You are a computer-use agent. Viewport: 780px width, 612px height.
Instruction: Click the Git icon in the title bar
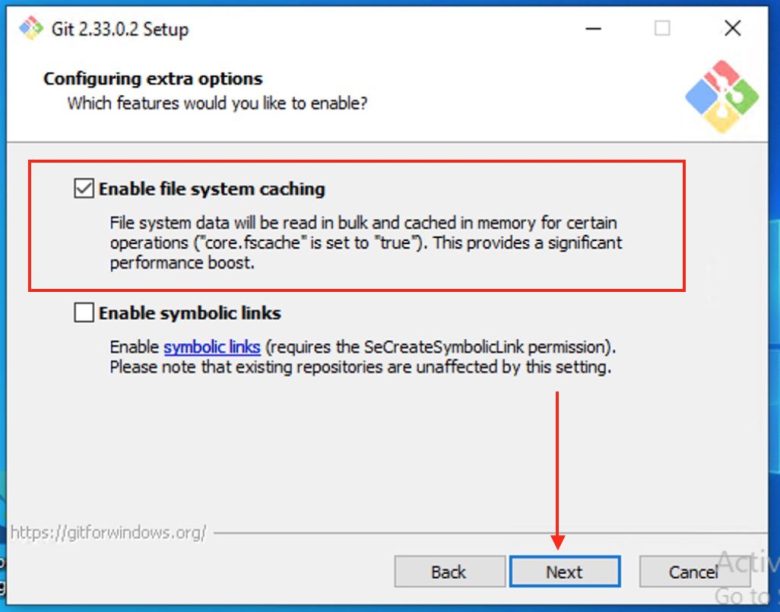(31, 28)
